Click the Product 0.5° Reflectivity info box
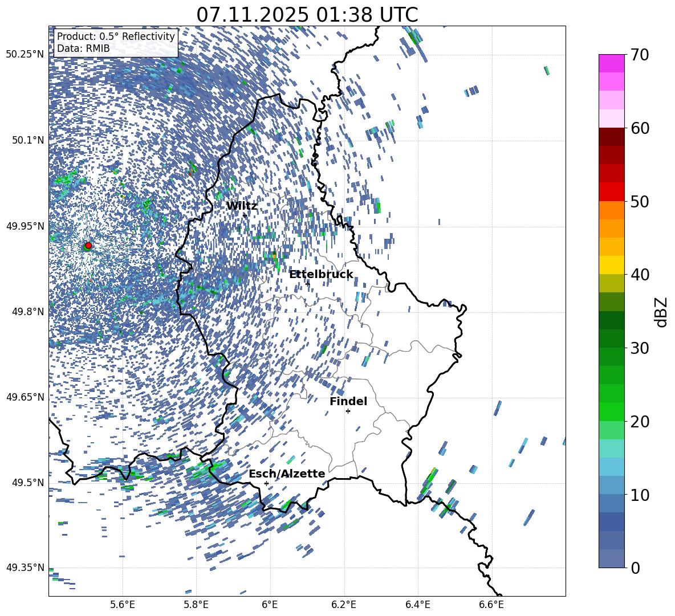 tap(116, 43)
